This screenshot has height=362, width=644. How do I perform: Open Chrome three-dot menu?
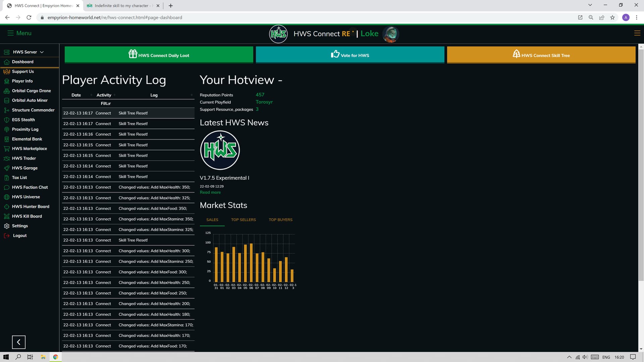[637, 17]
